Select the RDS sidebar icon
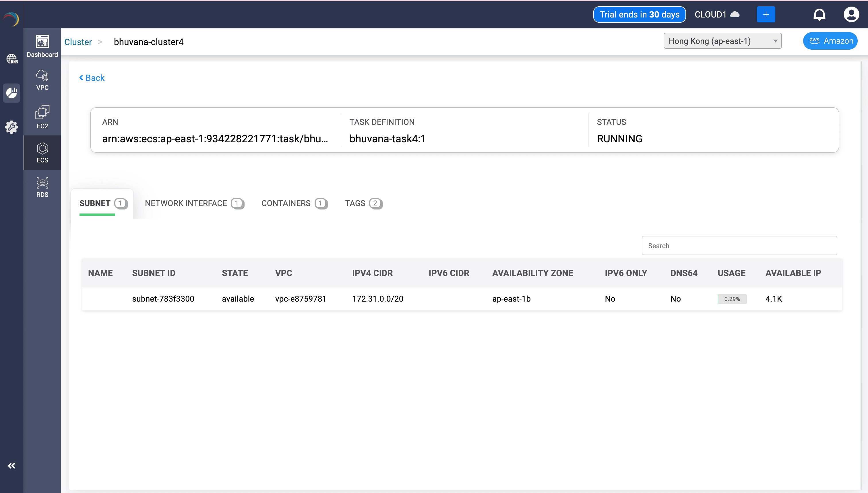Image resolution: width=868 pixels, height=493 pixels. click(x=42, y=187)
